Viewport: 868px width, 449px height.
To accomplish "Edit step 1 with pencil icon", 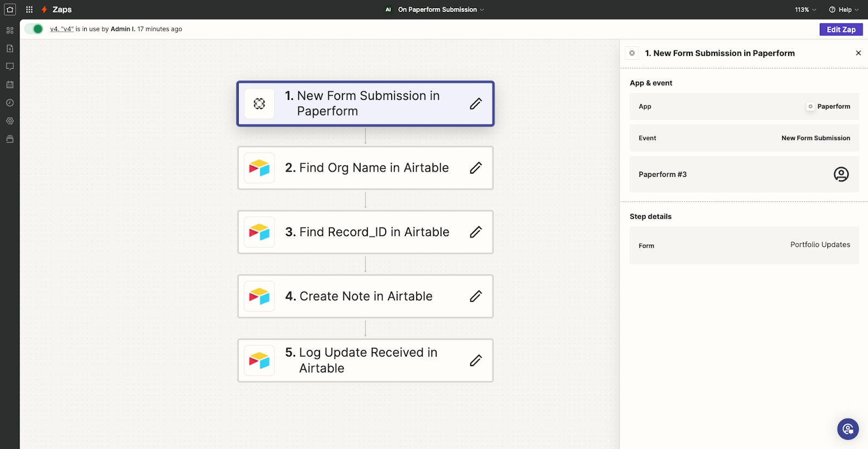I will [476, 104].
